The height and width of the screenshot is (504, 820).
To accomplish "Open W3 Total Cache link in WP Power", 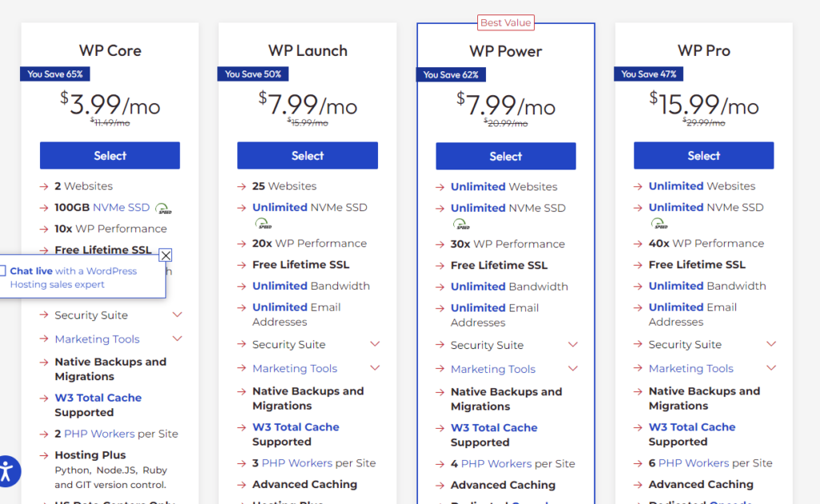I will (494, 427).
